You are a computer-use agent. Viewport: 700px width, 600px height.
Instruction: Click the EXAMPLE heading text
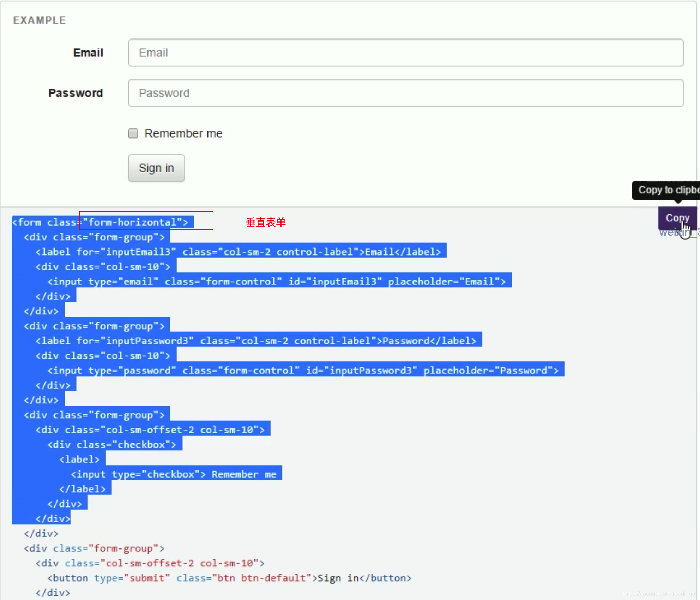tap(40, 20)
